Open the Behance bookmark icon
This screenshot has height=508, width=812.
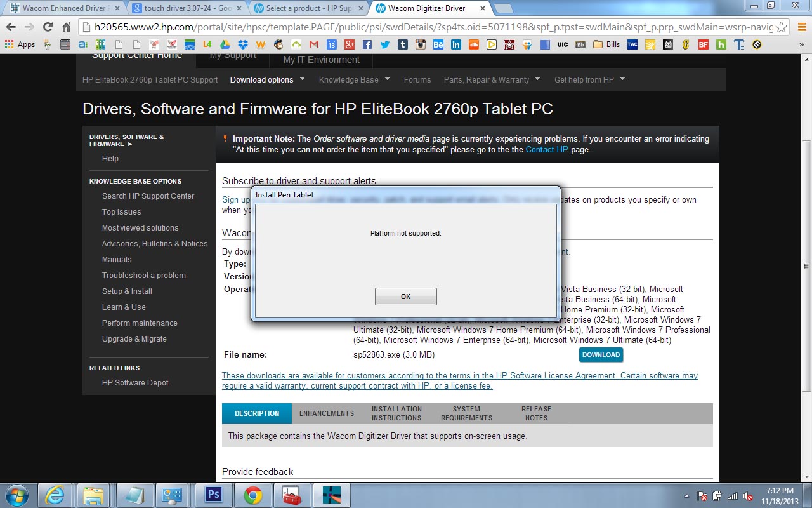coord(438,44)
